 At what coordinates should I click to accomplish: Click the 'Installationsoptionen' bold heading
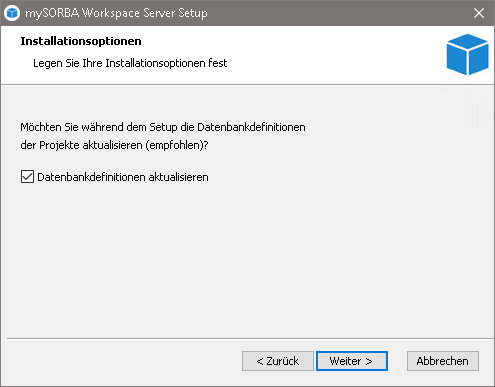click(81, 41)
